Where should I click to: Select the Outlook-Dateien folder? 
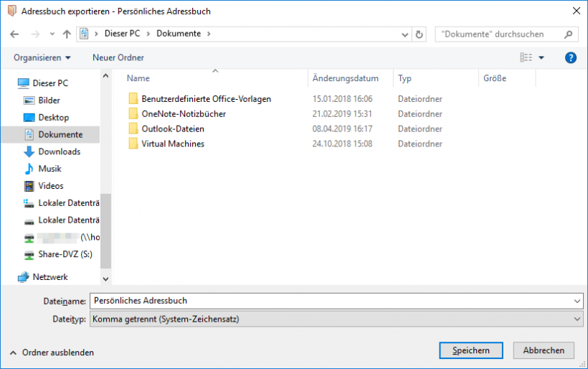[x=173, y=129]
